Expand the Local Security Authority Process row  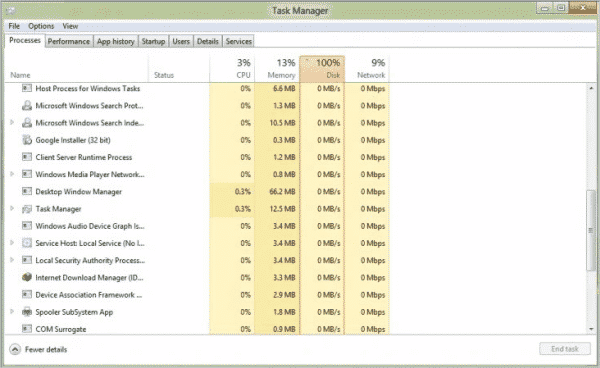[x=12, y=260]
